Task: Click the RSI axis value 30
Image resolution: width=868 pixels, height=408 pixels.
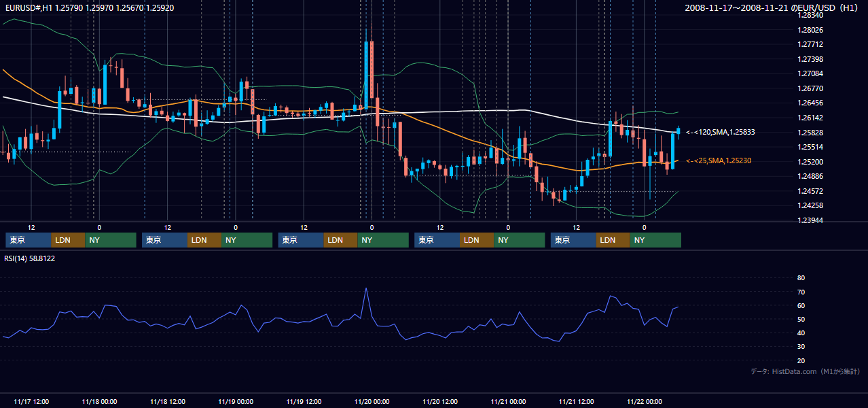Action: coord(801,347)
